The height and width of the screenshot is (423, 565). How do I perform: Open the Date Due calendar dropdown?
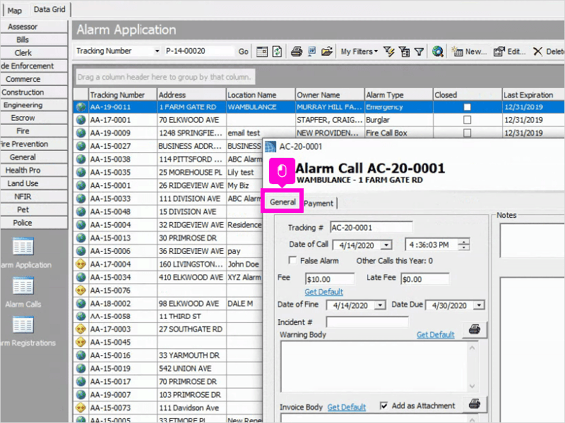coord(479,305)
